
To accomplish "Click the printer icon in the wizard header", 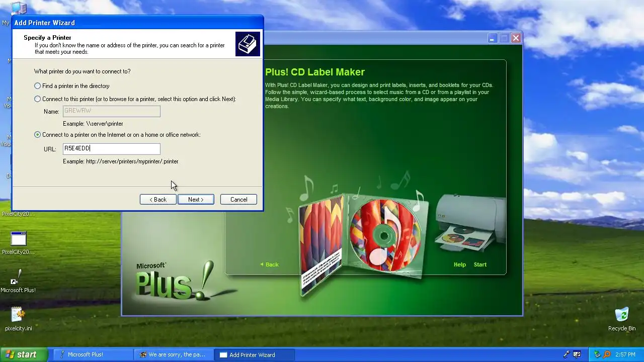I will pos(248,44).
